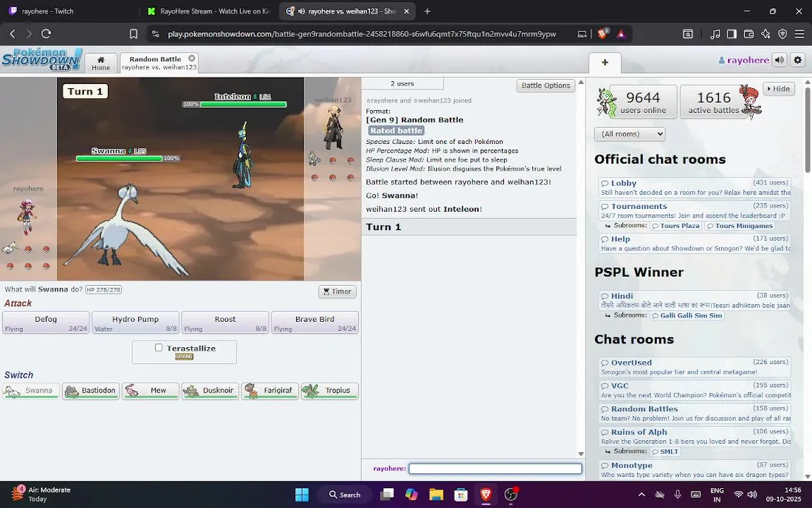Join the VGC chat room

pos(694,390)
